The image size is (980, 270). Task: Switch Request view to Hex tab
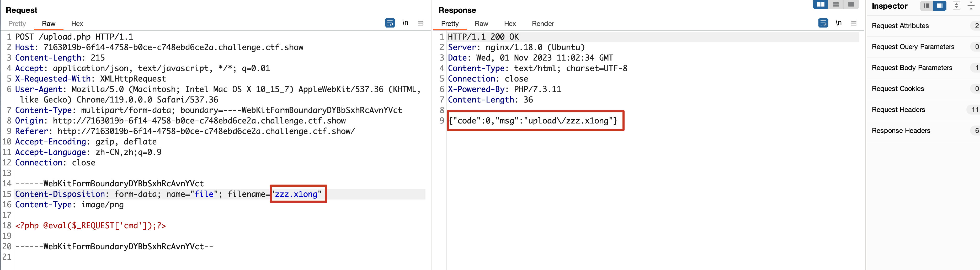(x=77, y=24)
